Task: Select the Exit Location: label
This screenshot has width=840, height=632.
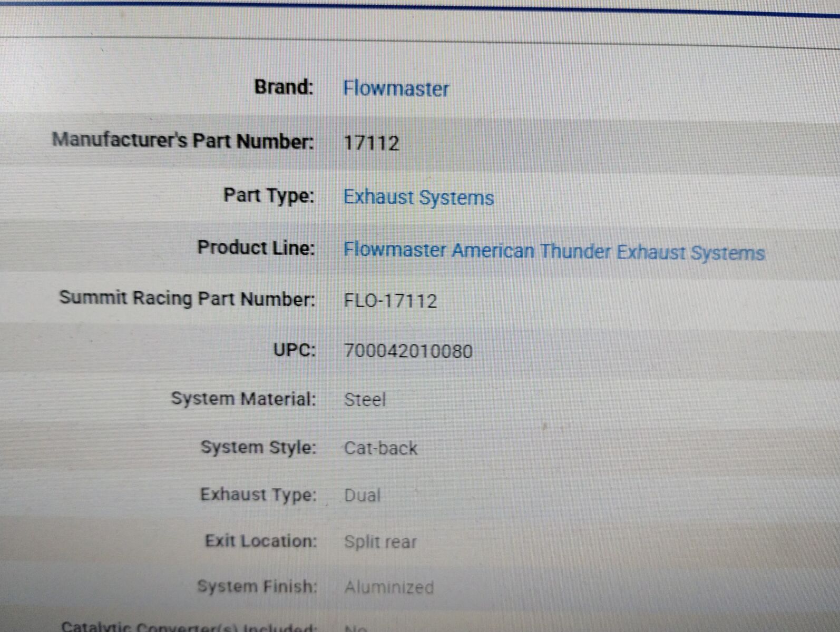Action: pos(261,541)
